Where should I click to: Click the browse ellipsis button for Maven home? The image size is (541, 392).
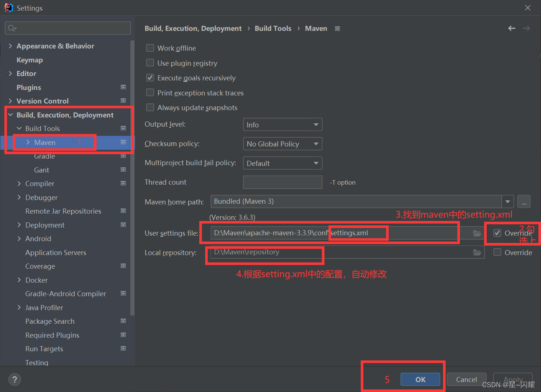[x=524, y=202]
